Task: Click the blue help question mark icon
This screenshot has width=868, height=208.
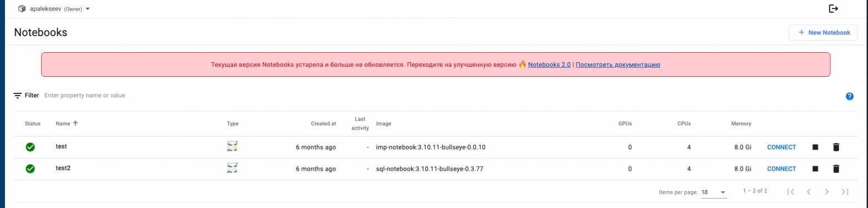Action: click(x=849, y=96)
